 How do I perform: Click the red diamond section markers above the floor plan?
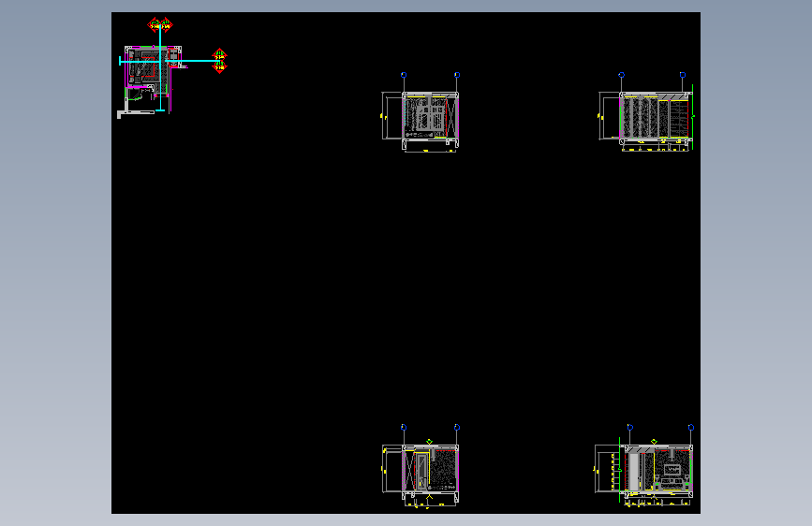(x=160, y=24)
